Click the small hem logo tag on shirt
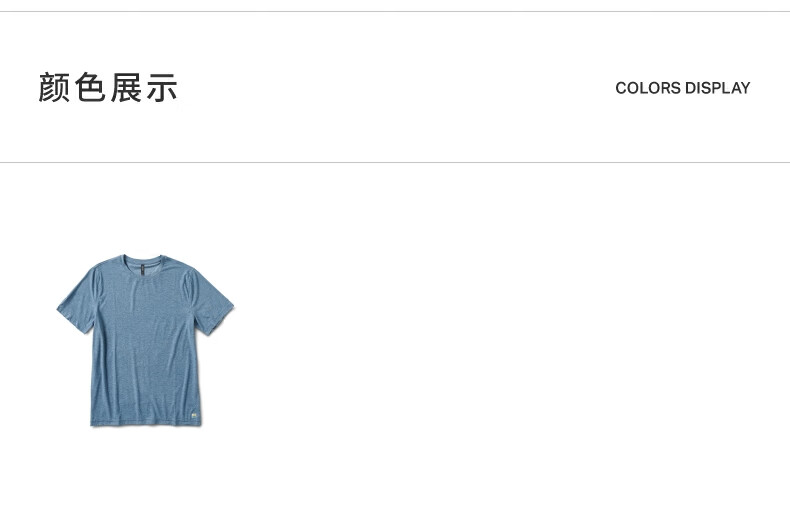Screen dimensions: 790x512 click(x=195, y=416)
